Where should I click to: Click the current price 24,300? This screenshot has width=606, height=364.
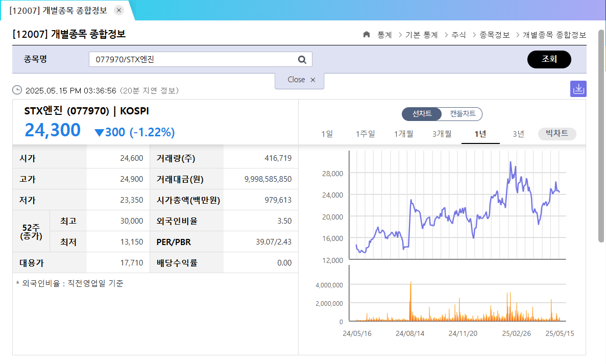tap(53, 130)
